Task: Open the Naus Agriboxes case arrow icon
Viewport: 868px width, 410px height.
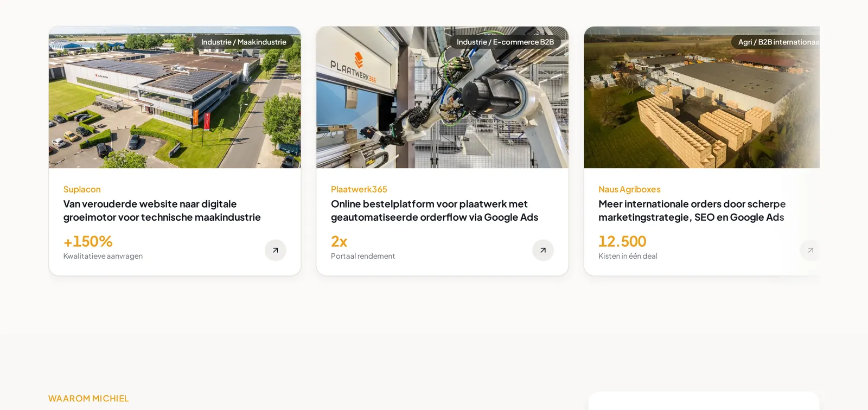Action: pos(810,250)
